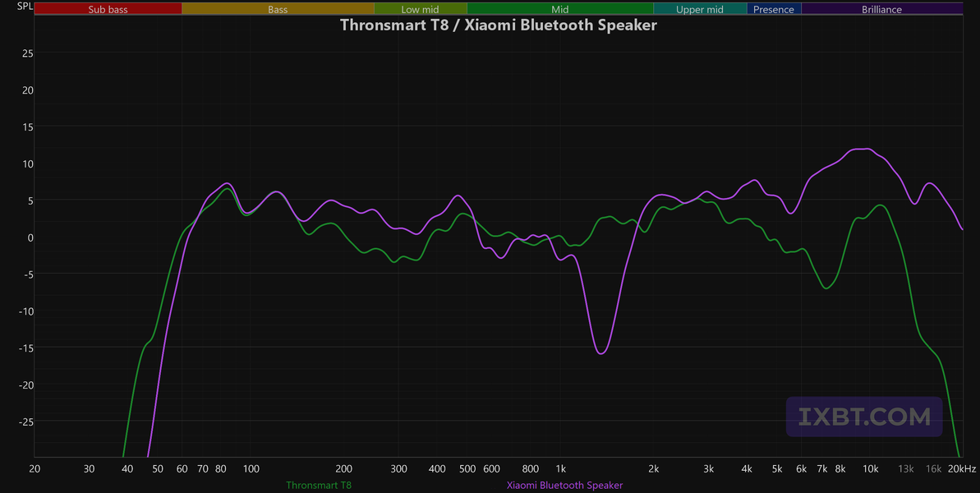
Task: Click the Thronsmart T8 legend label
Action: [x=320, y=485]
